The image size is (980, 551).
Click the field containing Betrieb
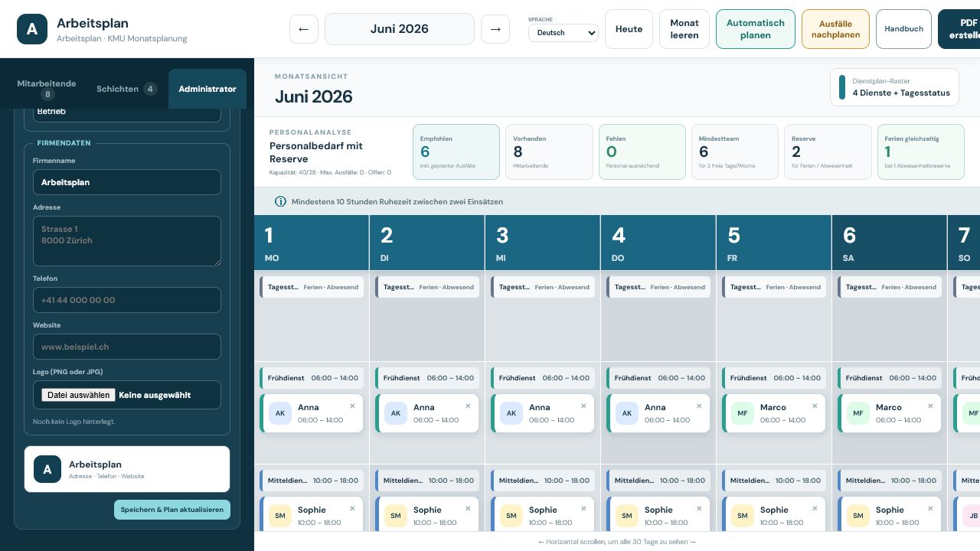pos(127,113)
